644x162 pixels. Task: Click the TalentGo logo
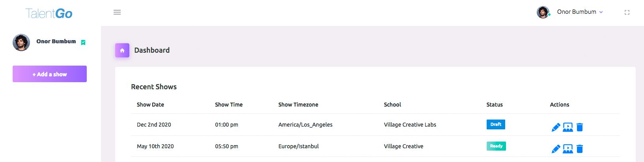[49, 14]
